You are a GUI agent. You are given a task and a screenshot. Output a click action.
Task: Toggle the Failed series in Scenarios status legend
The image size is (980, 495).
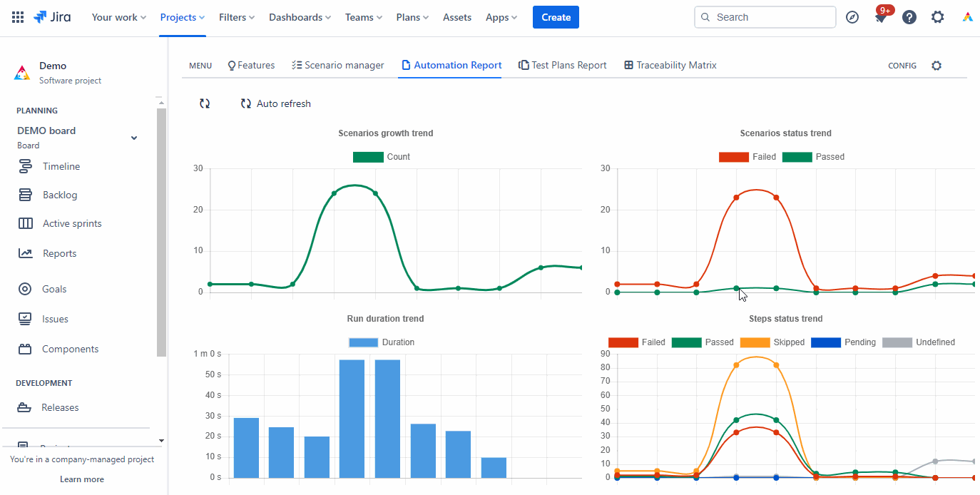(747, 156)
